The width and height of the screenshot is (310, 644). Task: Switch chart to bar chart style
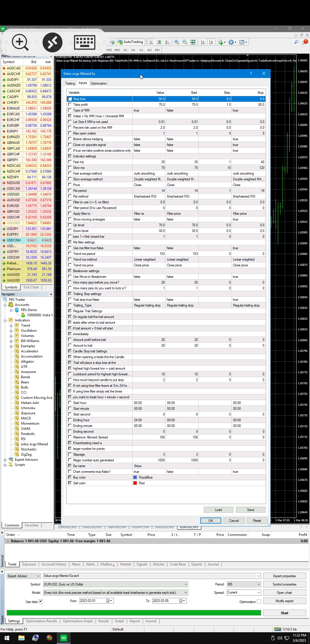[x=151, y=42]
